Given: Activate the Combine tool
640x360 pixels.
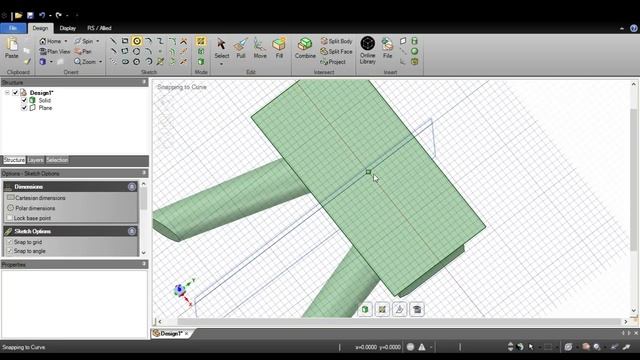Looking at the screenshot, I should [305, 48].
